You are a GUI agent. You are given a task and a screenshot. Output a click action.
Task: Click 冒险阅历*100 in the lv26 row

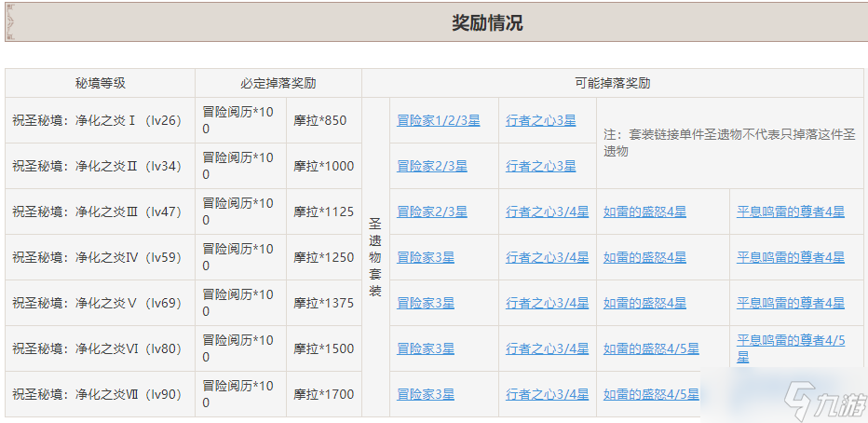(241, 120)
